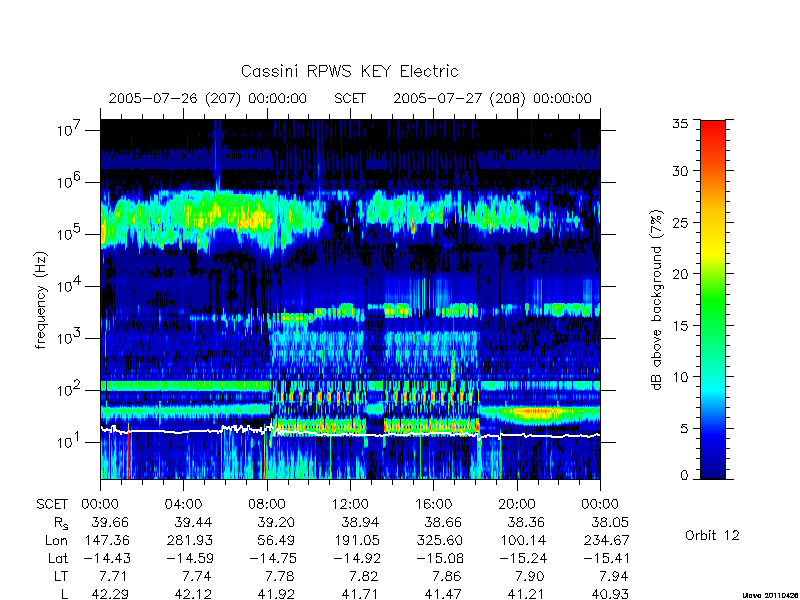Click the Lat value -14.75
The width and height of the screenshot is (800, 600).
point(273,558)
